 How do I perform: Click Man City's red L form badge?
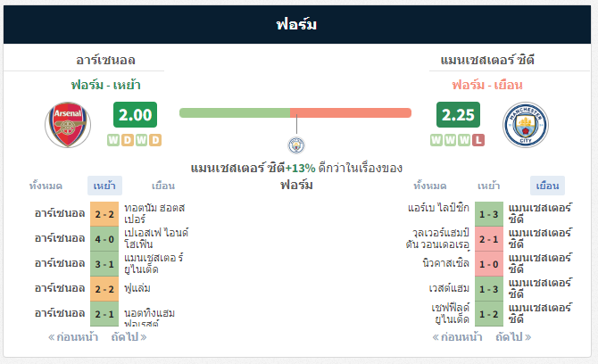pos(478,140)
